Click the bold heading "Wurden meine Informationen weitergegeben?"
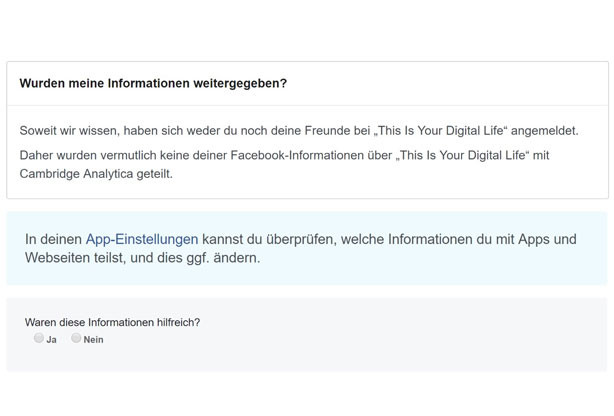 [153, 83]
